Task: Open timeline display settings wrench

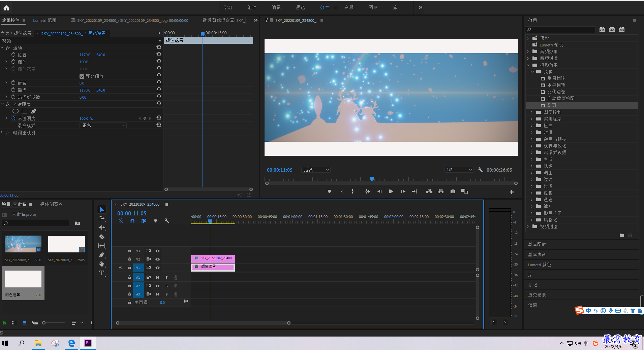Action: (x=166, y=221)
